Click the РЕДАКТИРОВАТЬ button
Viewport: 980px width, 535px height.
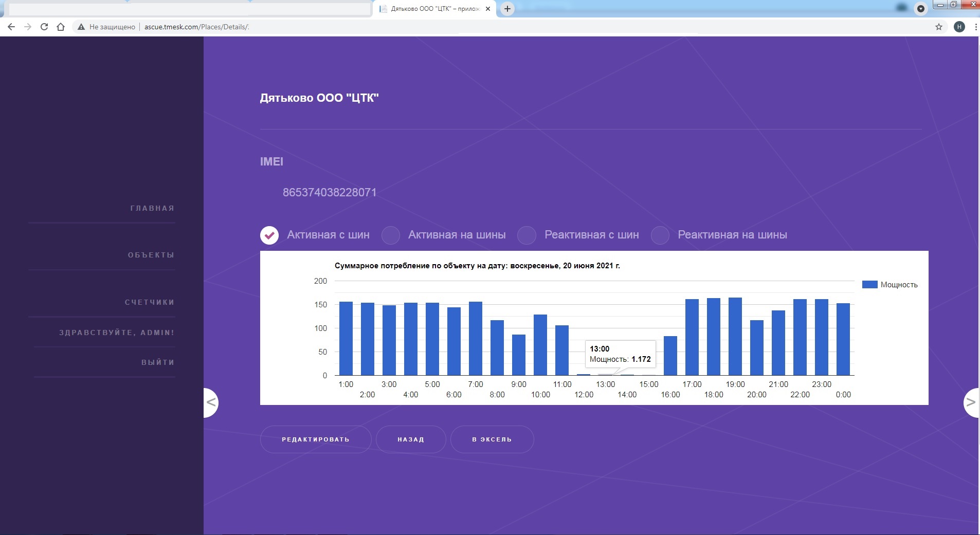click(x=316, y=439)
